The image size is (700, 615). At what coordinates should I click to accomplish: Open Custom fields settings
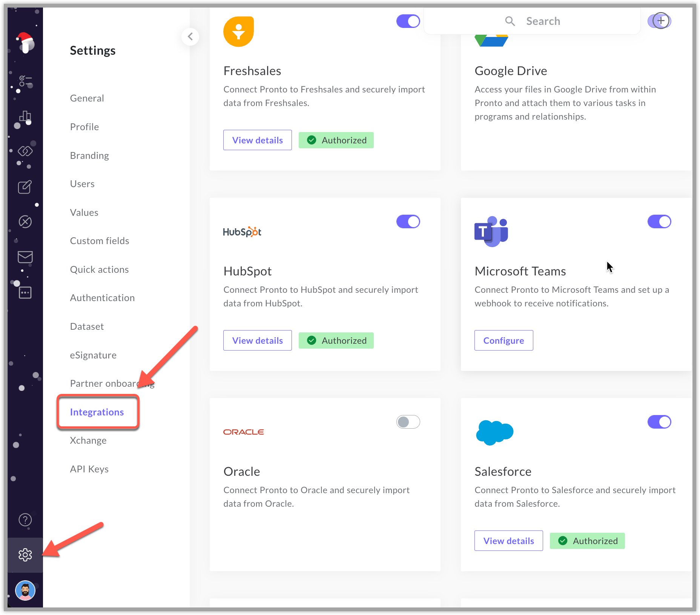[100, 241]
